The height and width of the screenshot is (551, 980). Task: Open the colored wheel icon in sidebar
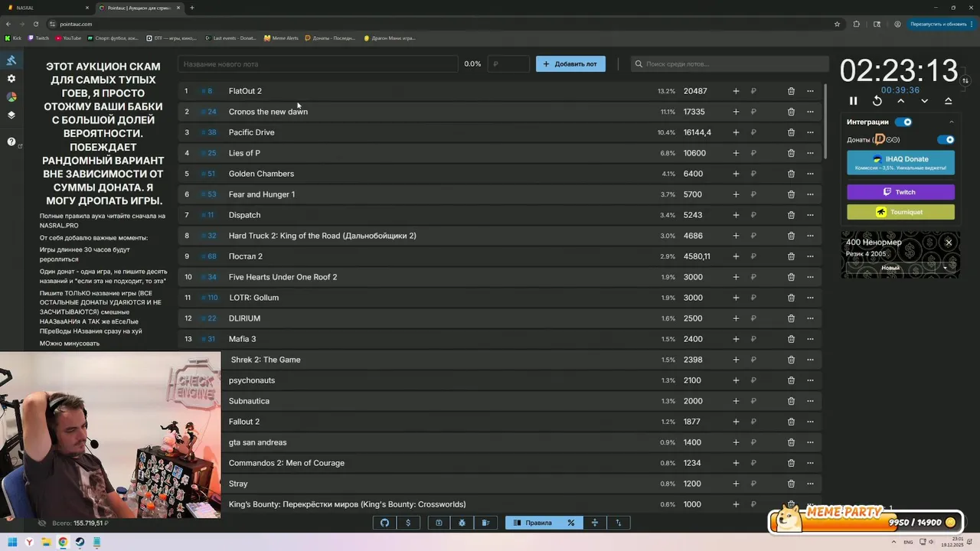tap(11, 97)
